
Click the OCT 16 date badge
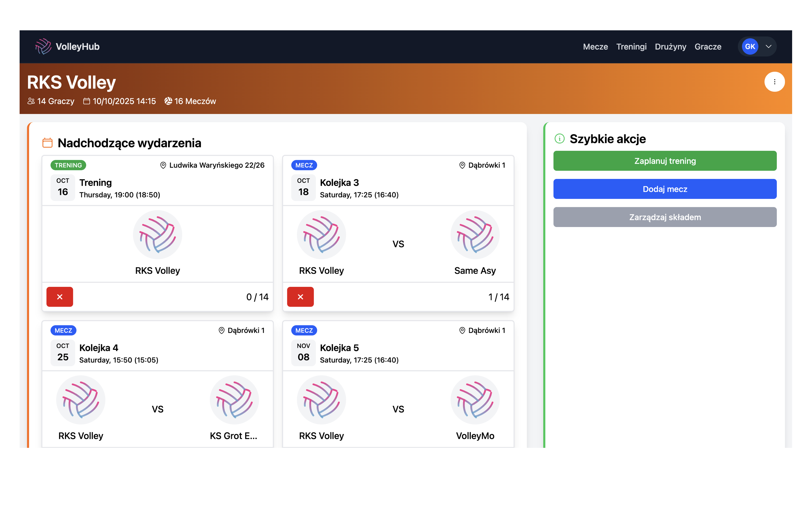pos(63,187)
